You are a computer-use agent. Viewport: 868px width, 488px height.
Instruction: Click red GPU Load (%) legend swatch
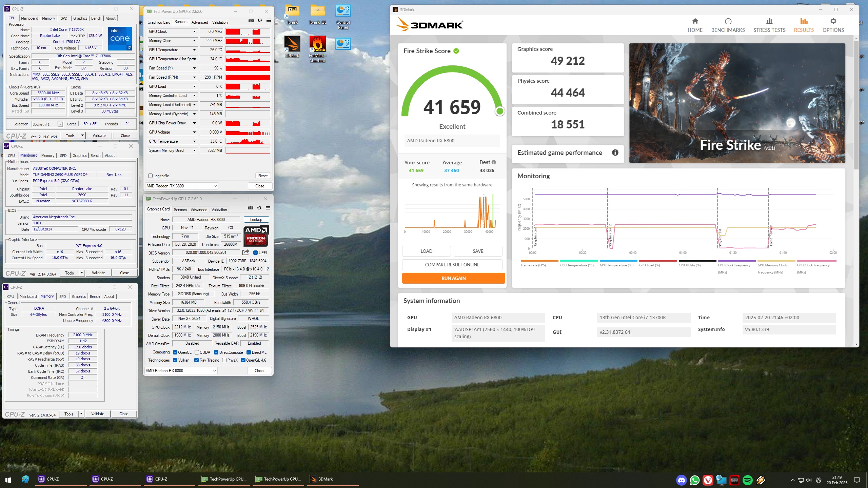[658, 261]
